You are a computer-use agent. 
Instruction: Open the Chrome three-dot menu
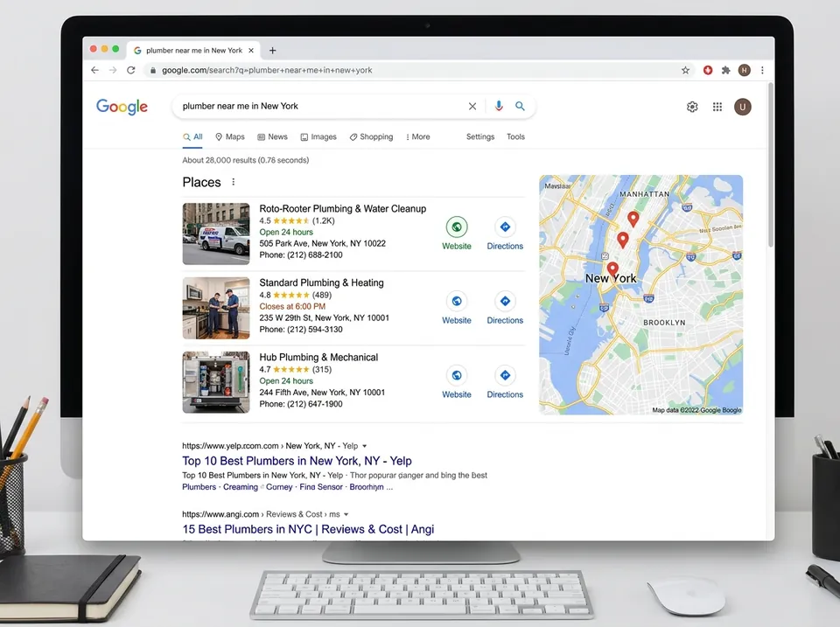pyautogui.click(x=762, y=70)
